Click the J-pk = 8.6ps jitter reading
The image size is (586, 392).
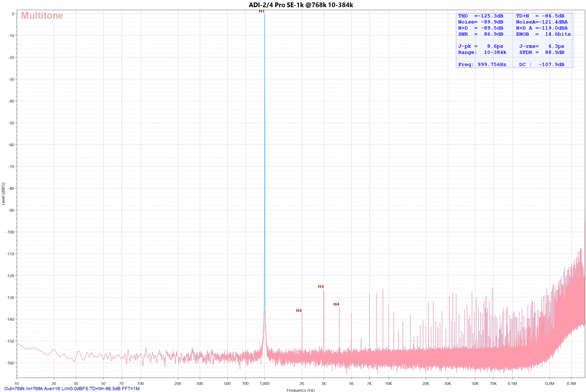pos(481,46)
